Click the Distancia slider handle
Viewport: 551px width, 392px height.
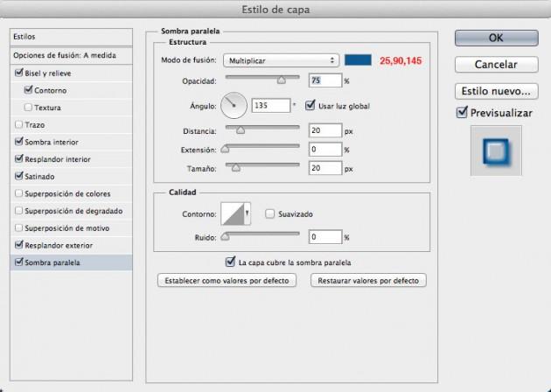(241, 130)
